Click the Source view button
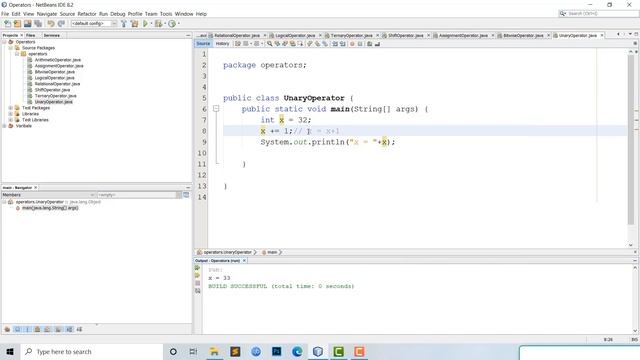The image size is (640, 360). [x=203, y=44]
